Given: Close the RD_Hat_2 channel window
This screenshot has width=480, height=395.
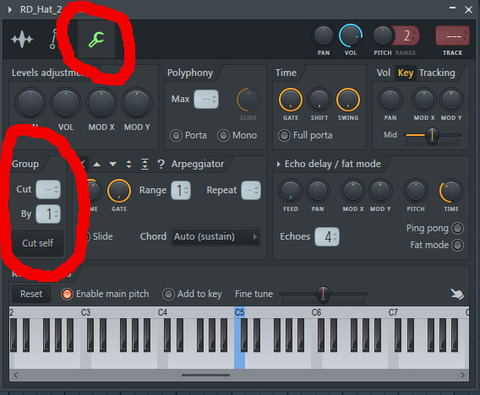Looking at the screenshot, I should (x=468, y=10).
